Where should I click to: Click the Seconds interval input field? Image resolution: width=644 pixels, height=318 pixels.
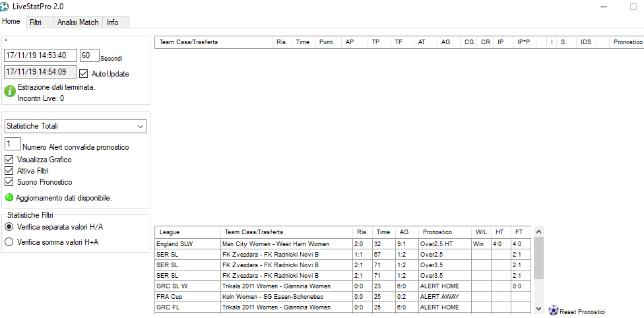(x=89, y=55)
